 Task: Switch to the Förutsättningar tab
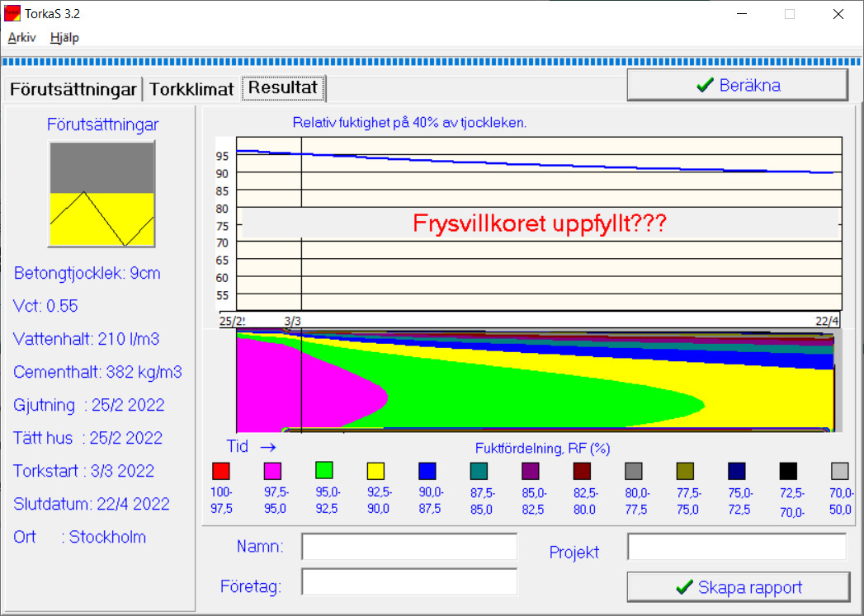click(73, 89)
